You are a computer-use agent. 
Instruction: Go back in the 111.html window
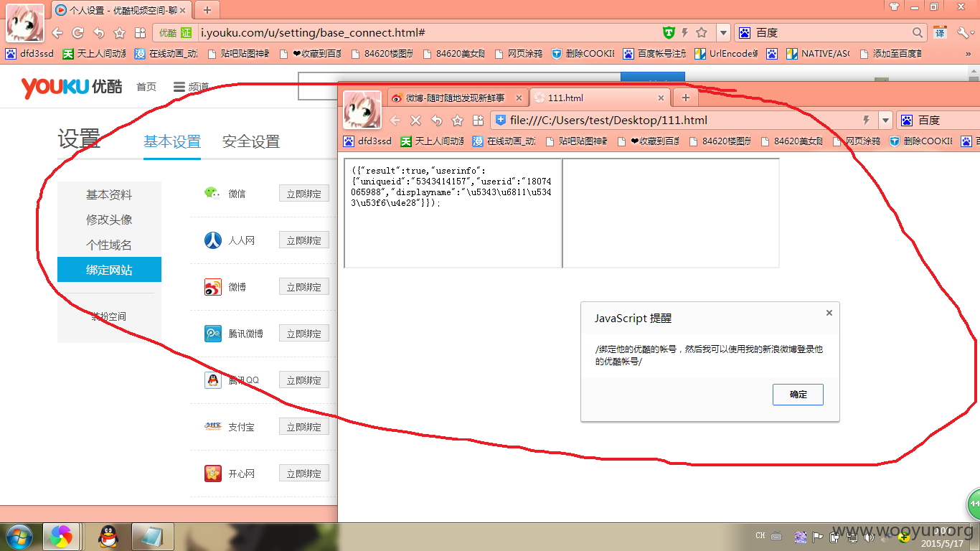[395, 121]
